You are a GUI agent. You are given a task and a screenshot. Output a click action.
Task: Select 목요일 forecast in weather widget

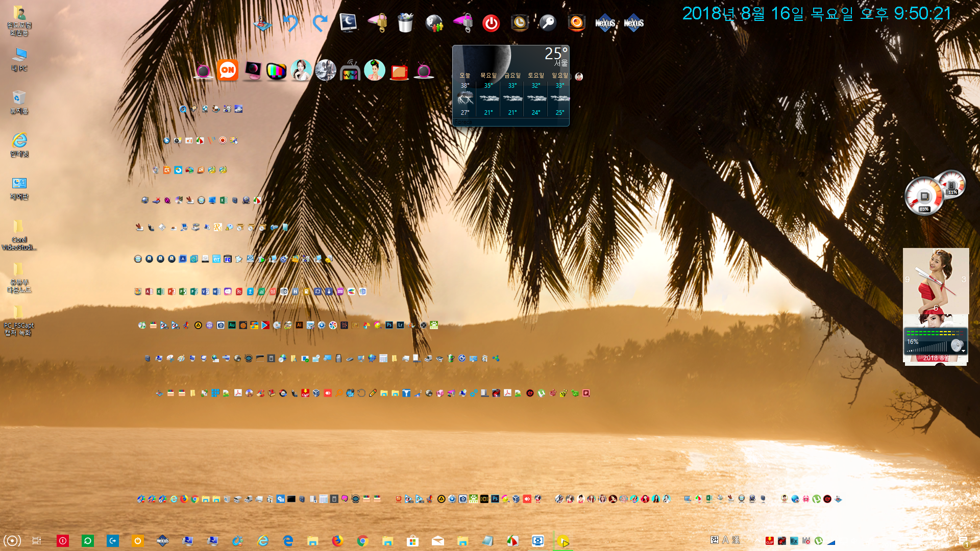pyautogui.click(x=488, y=94)
